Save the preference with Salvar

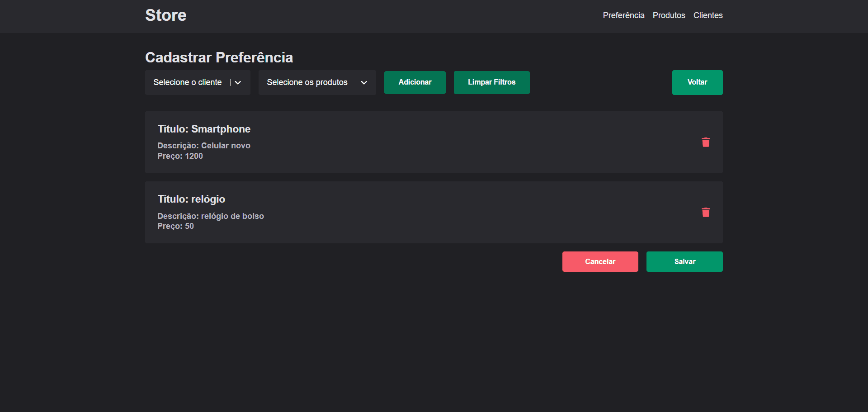pos(684,261)
